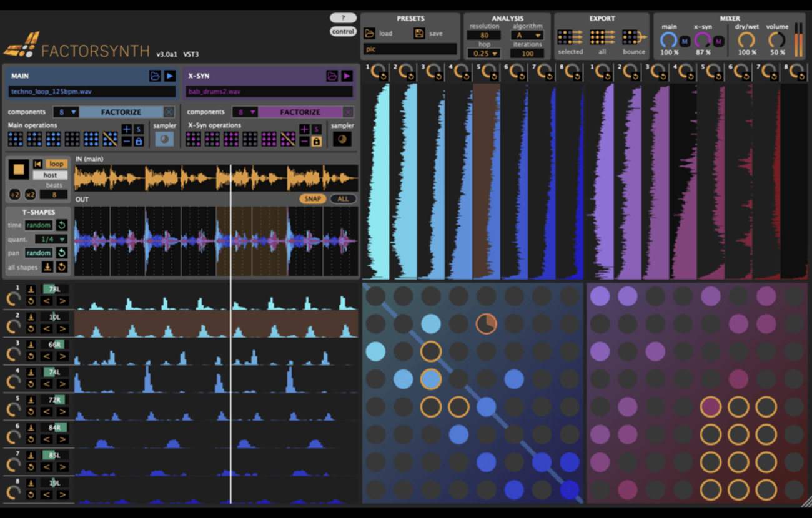812x518 pixels.
Task: Select first X-Syn operations matrix pattern
Action: point(193,139)
